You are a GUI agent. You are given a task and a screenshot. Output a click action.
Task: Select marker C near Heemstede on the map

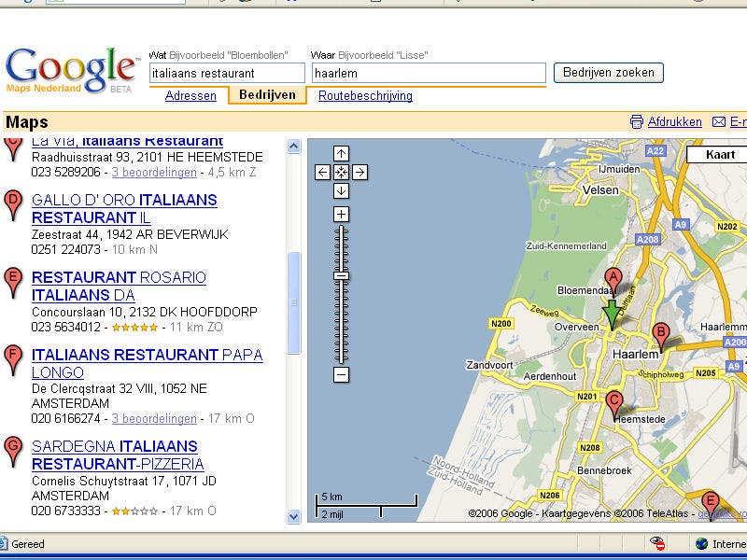[614, 401]
